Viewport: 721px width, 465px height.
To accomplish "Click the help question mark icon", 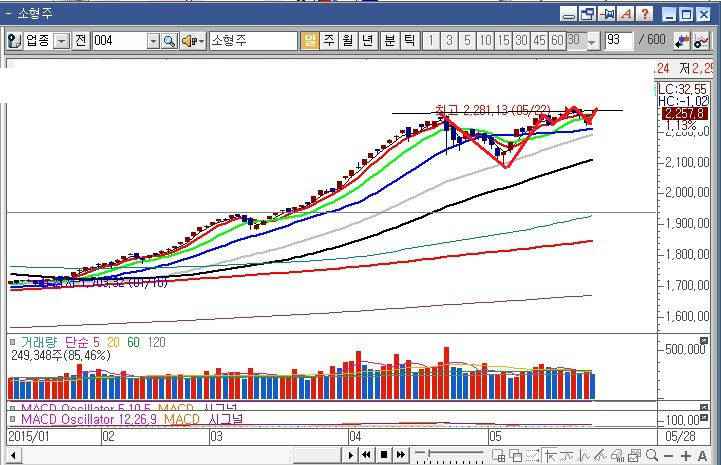I will tap(645, 14).
